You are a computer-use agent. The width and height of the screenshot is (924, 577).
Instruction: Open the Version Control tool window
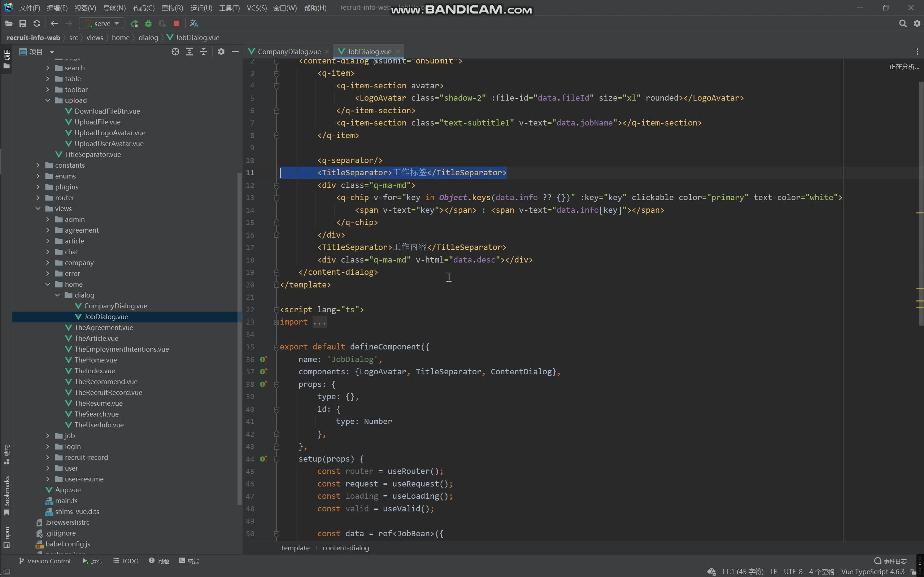pos(45,561)
